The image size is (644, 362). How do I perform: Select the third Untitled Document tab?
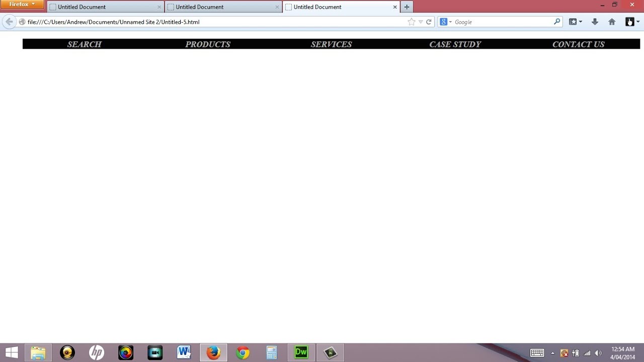(341, 7)
